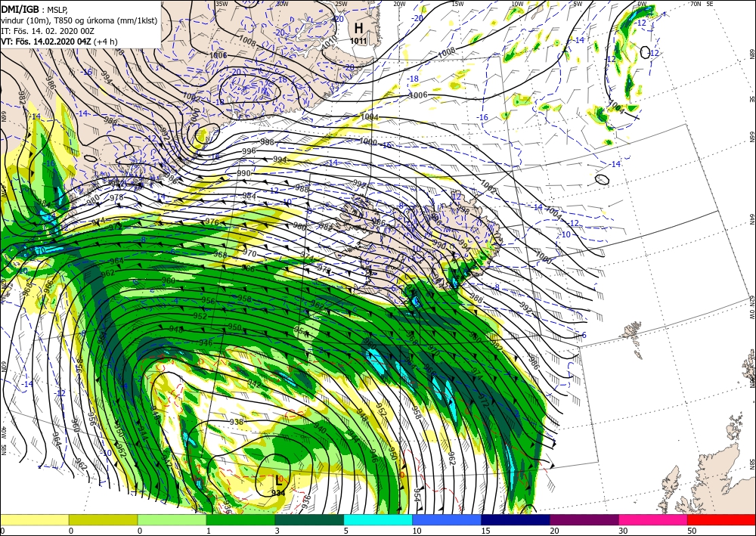Click the legend scale value "15"
The width and height of the screenshot is (756, 536).
pos(485,531)
